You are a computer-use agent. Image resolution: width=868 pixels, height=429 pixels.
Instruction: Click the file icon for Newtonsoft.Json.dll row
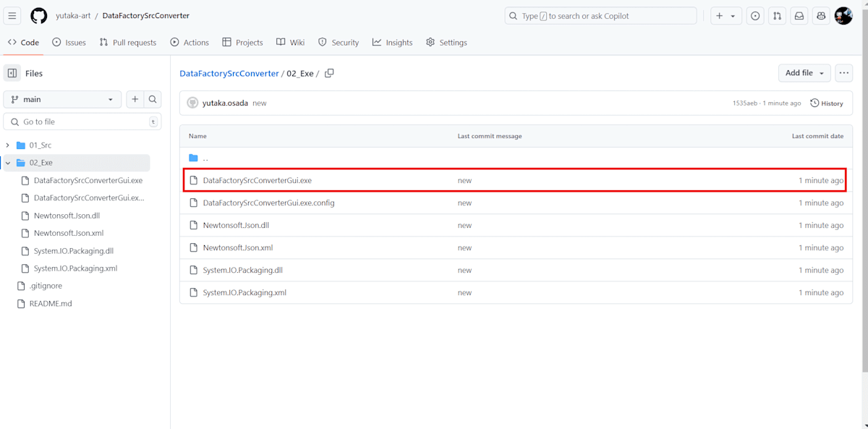click(x=193, y=225)
